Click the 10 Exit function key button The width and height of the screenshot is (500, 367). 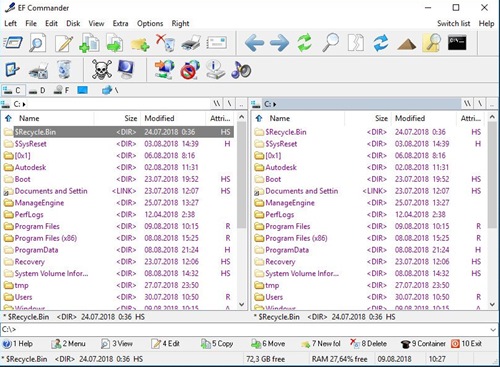point(466,344)
